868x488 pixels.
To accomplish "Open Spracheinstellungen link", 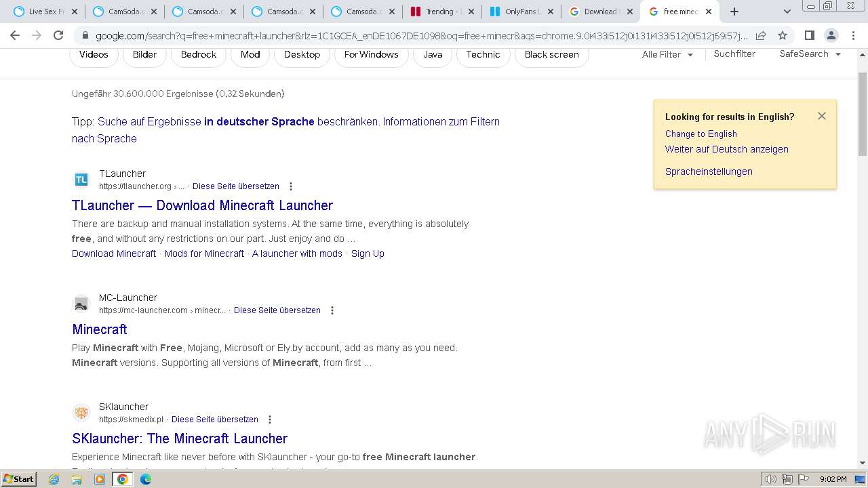I will [709, 171].
